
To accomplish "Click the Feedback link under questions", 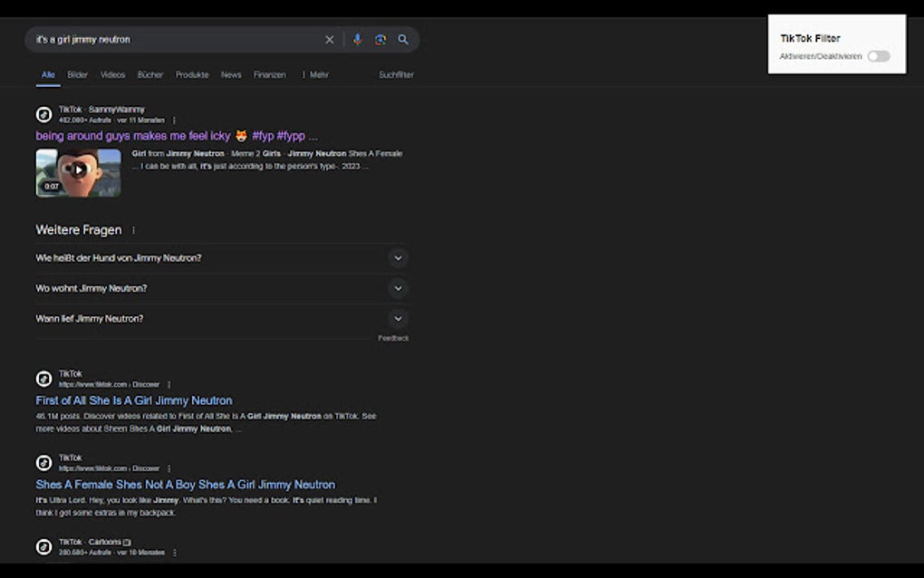I will (x=393, y=338).
